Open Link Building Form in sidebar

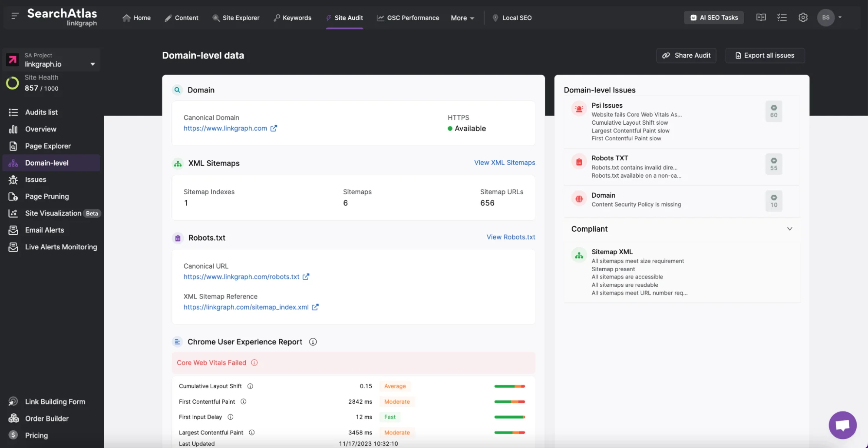pos(51,402)
